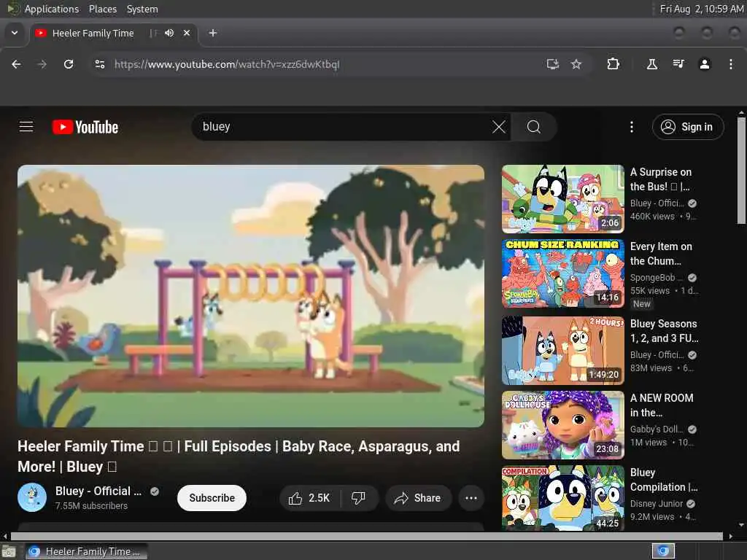The height and width of the screenshot is (560, 747).
Task: Click Disney Junior channel name
Action: [657, 503]
